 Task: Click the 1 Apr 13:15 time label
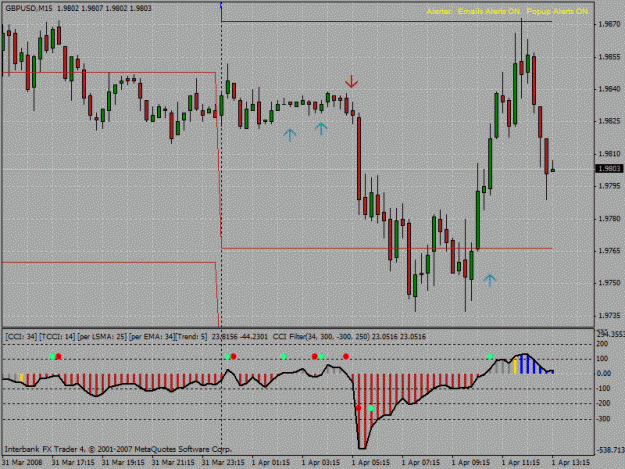[x=571, y=463]
